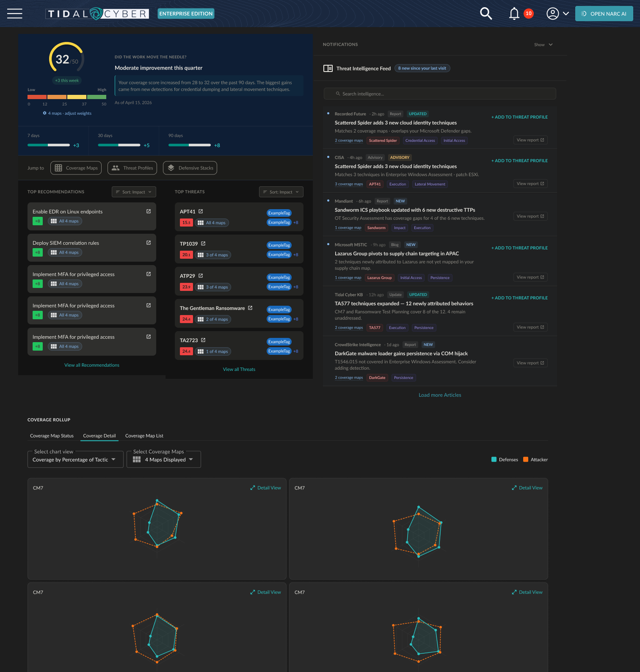Viewport: 640px width, 672px height.
Task: View report for DarkGate malware loader article
Action: [530, 363]
